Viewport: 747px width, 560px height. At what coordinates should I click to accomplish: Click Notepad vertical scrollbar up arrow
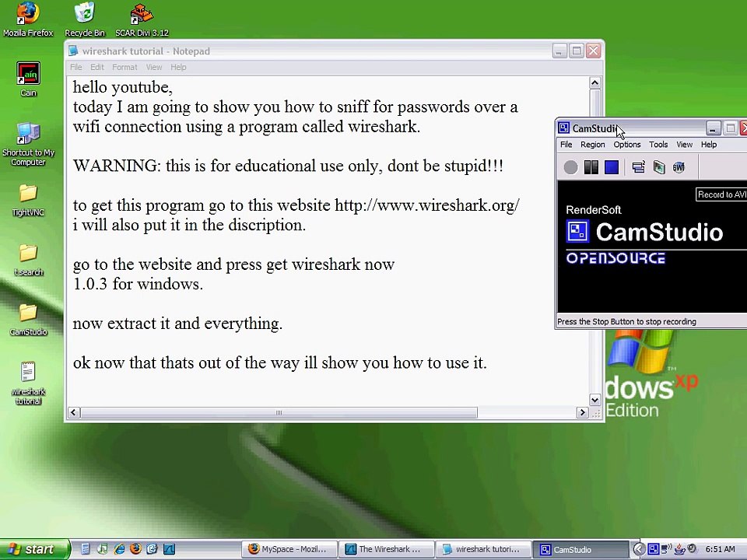pyautogui.click(x=594, y=83)
